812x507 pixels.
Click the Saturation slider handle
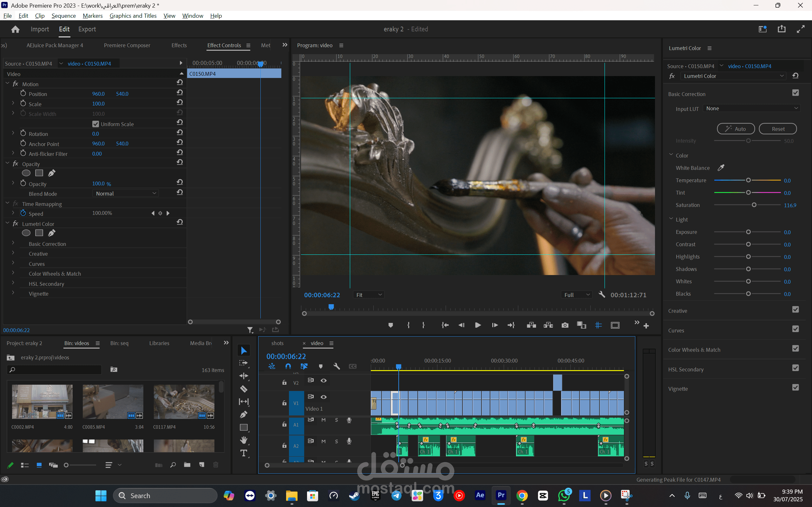click(x=754, y=205)
